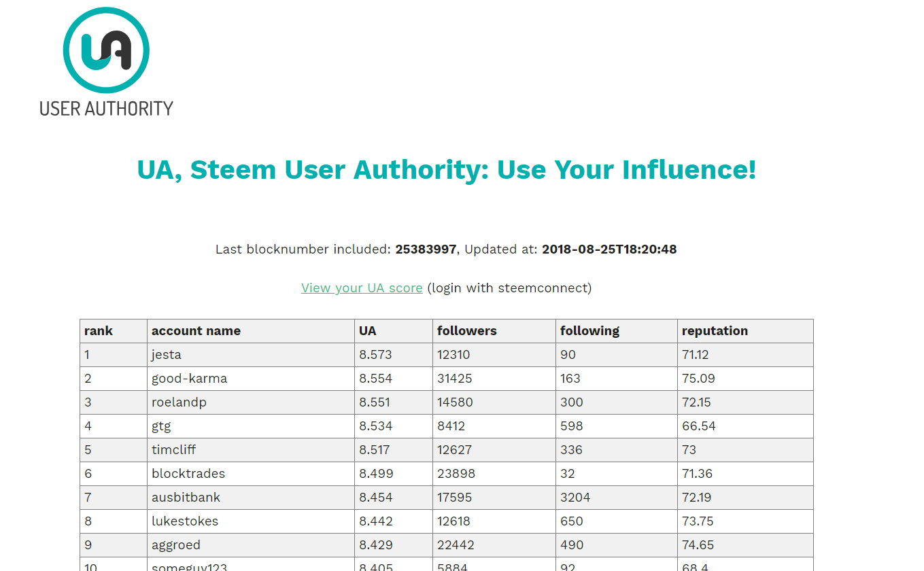
Task: Click reputation value 71.12
Action: click(696, 355)
